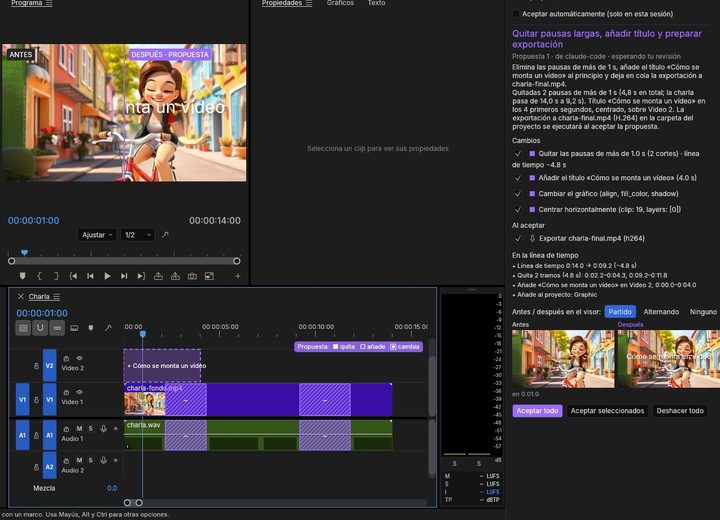Select the proposed title clip on Video 2

coord(162,366)
